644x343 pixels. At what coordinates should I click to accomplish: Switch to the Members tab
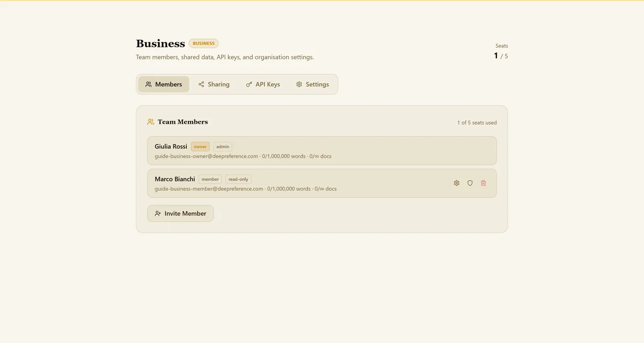click(x=164, y=84)
